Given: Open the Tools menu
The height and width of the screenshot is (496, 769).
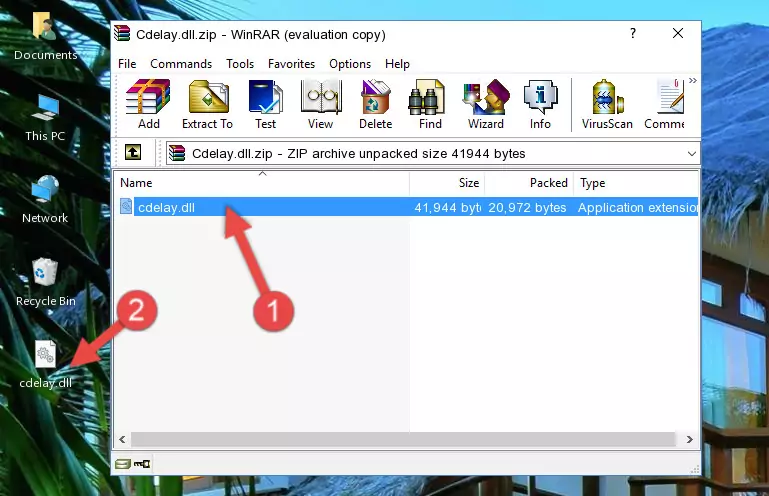Looking at the screenshot, I should 240,64.
